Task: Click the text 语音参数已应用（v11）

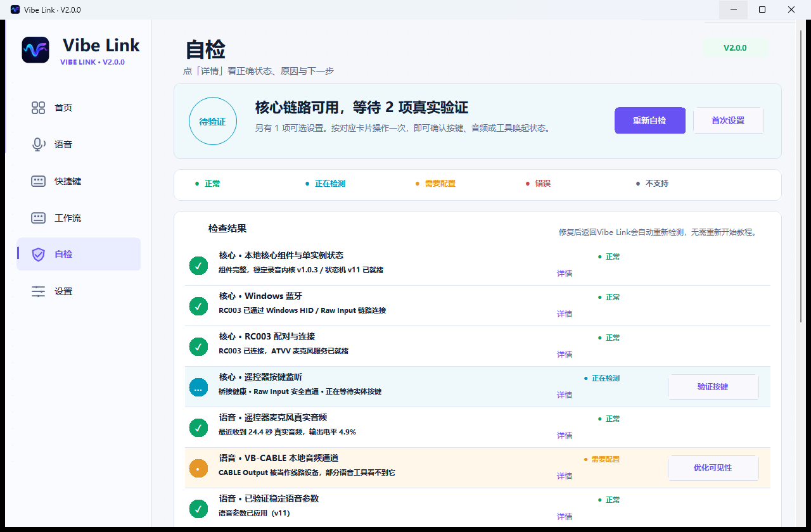Action: [254, 513]
